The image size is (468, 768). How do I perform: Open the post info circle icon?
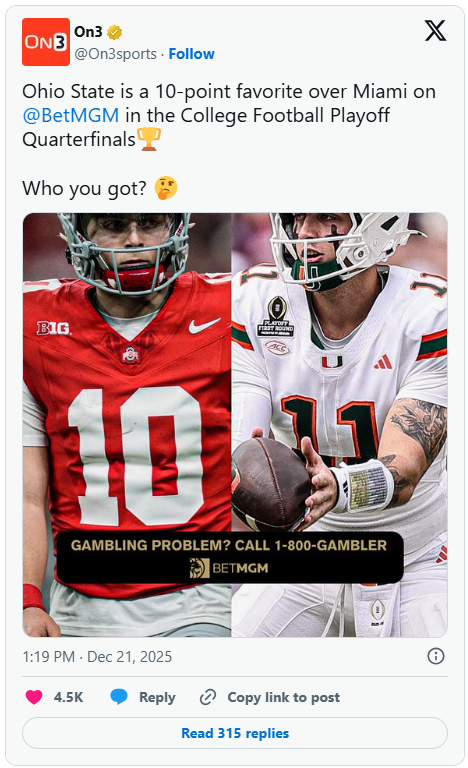[436, 656]
